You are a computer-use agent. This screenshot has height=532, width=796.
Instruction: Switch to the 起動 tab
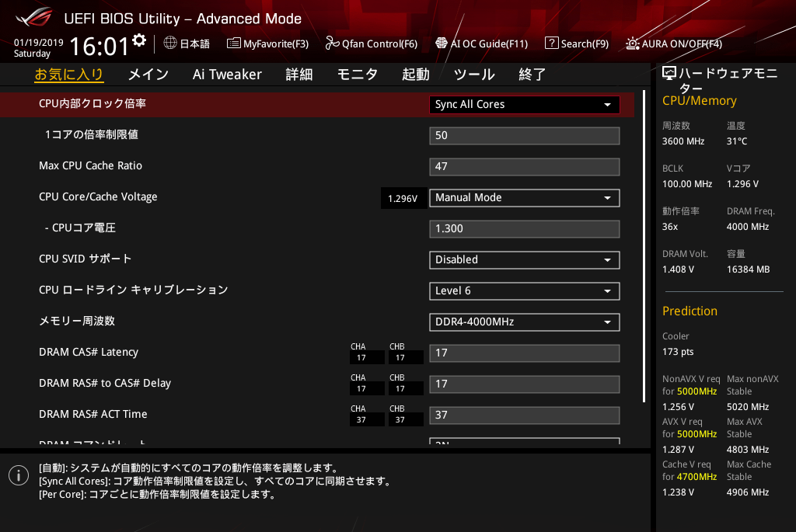pyautogui.click(x=416, y=75)
